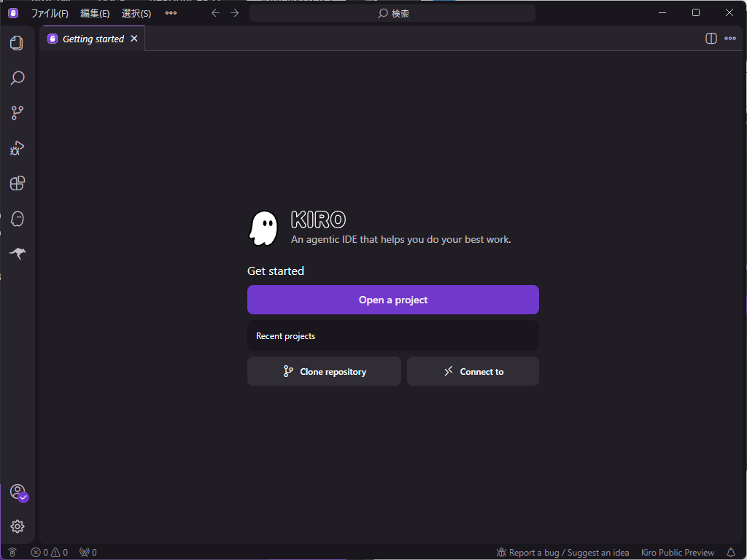
Task: Open the ファイル(F) menu
Action: pyautogui.click(x=50, y=13)
